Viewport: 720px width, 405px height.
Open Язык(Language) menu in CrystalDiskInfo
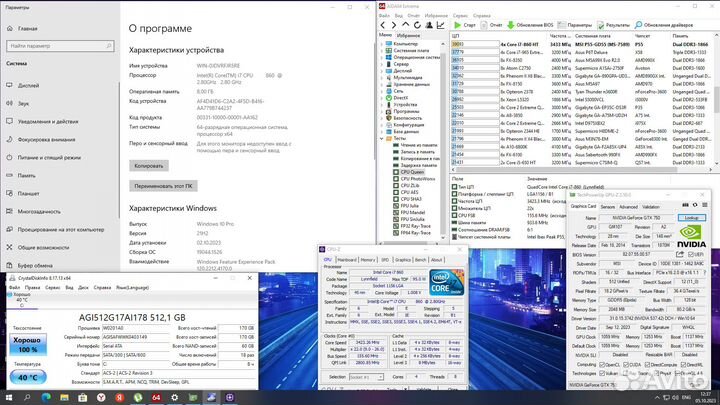tap(132, 287)
